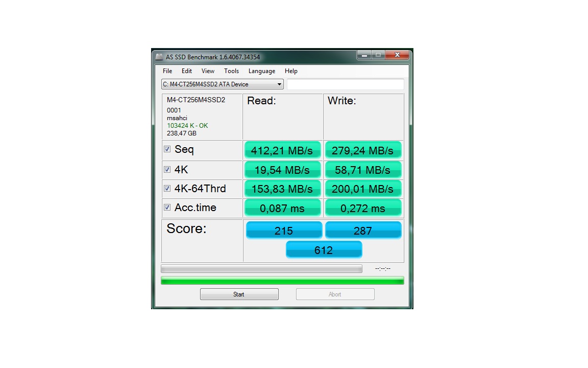Click the Start button

click(x=239, y=294)
